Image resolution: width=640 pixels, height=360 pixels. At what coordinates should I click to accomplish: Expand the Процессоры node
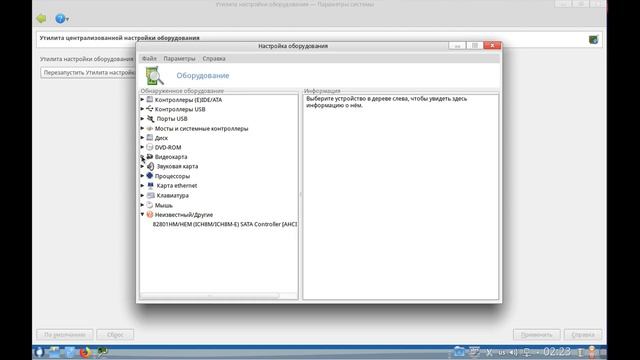tap(142, 176)
